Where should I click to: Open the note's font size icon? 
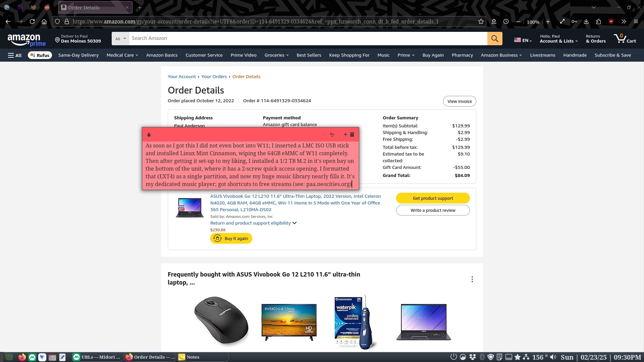click(332, 134)
